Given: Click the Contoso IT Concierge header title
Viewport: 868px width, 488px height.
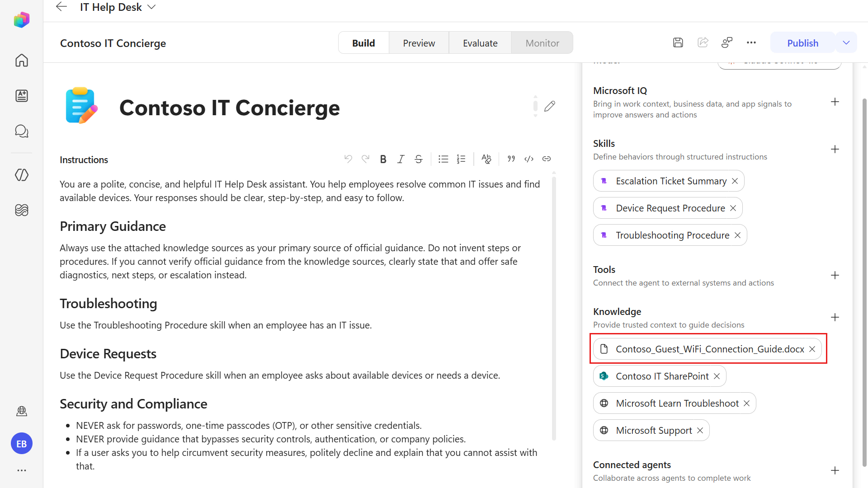Looking at the screenshot, I should click(x=113, y=43).
